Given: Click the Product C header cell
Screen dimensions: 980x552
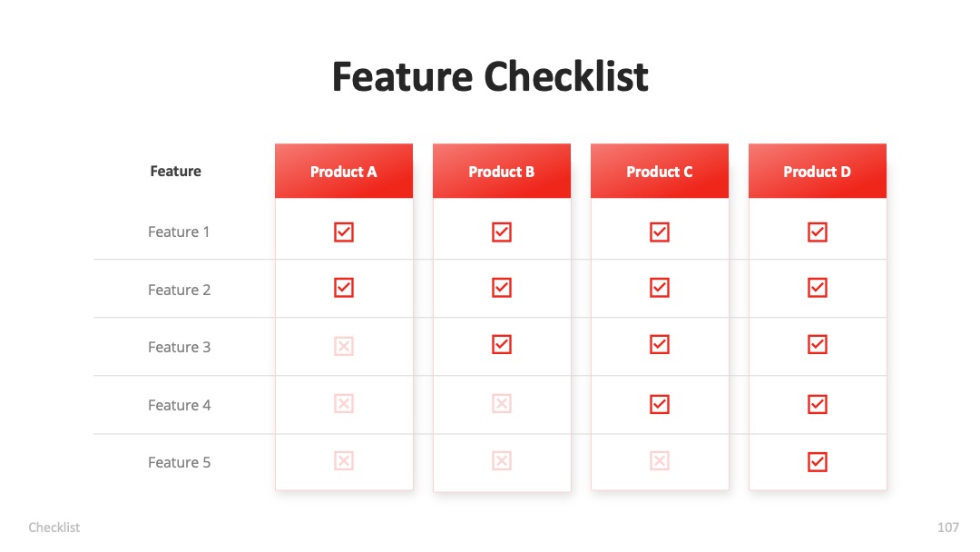Looking at the screenshot, I should [x=660, y=171].
